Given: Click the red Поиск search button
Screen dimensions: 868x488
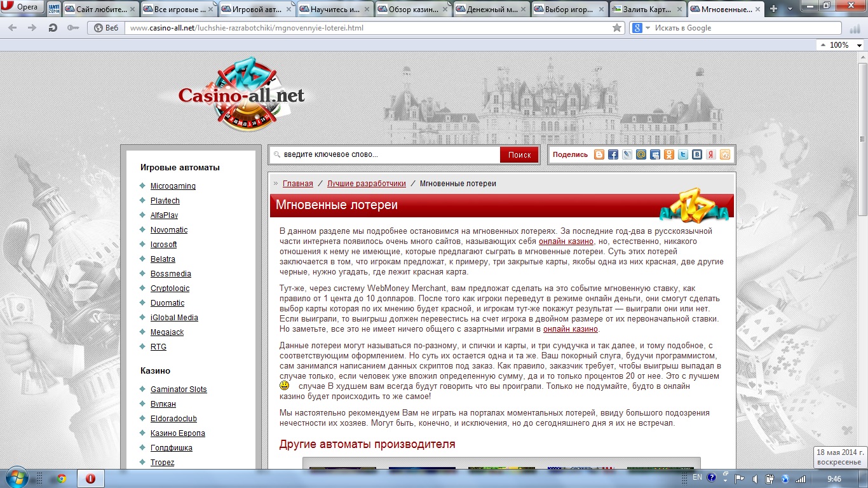Looking at the screenshot, I should 519,155.
